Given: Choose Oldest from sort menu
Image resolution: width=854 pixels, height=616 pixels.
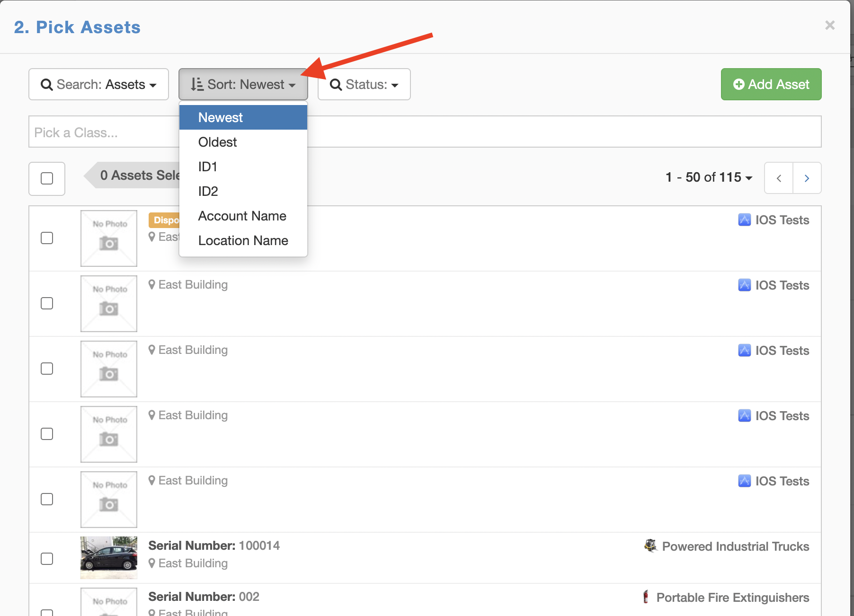Looking at the screenshot, I should click(x=243, y=142).
